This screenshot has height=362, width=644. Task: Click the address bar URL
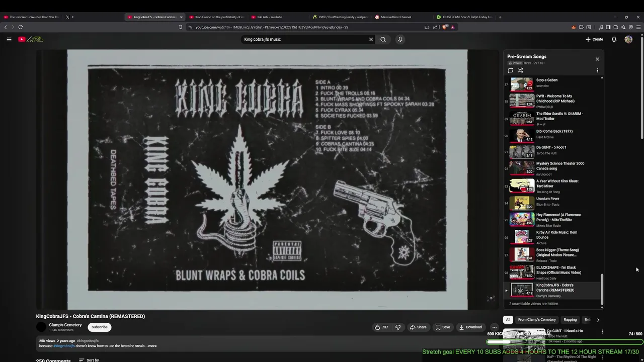click(x=272, y=27)
